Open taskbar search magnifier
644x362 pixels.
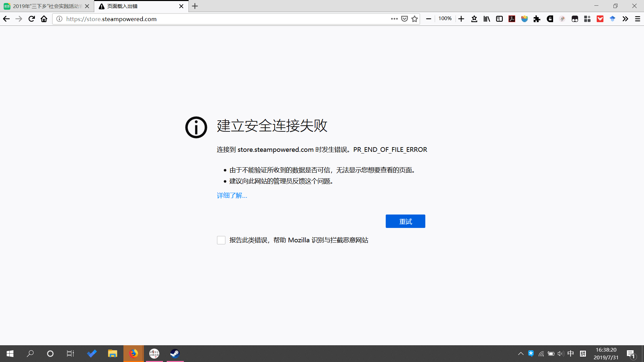[x=30, y=354]
